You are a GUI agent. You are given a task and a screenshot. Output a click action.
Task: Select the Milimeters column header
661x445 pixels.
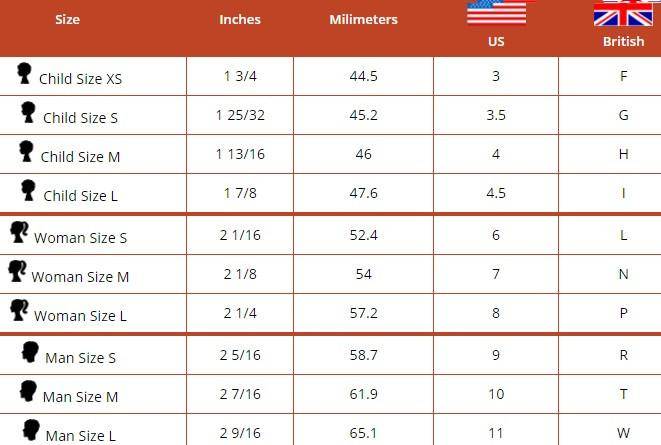[363, 19]
